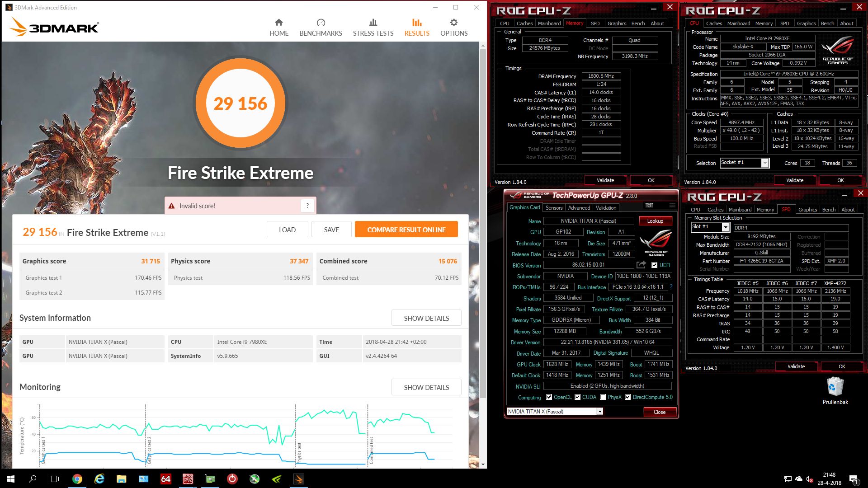Open About tab in CPU-Z Memory window
The width and height of the screenshot is (868, 488).
click(x=657, y=23)
